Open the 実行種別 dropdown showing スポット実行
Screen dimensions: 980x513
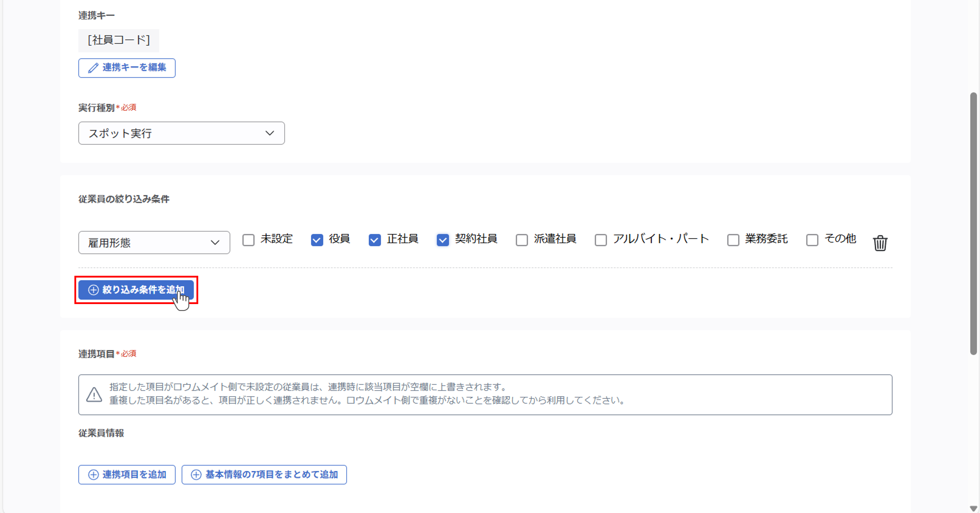click(181, 133)
